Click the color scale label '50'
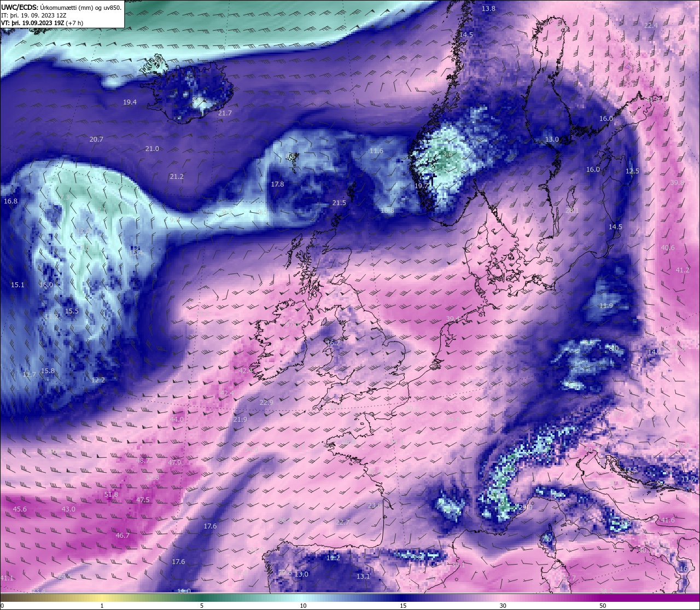Viewport: 700px width, 610px height. point(602,606)
